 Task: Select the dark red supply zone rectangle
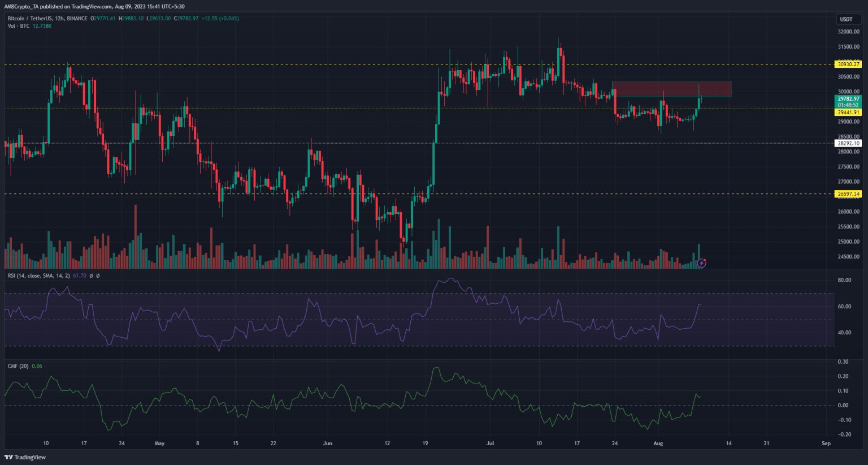(x=671, y=89)
